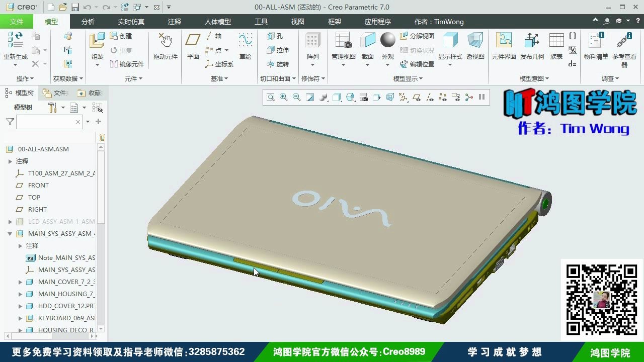Viewport: 644px width, 362px height.
Task: Switch to the 视图 ribbon tab
Action: [298, 22]
